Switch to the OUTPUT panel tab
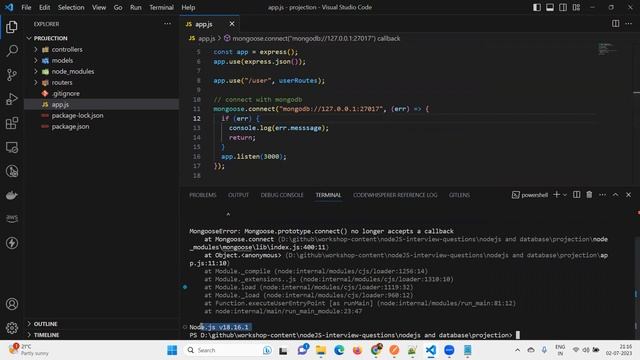This screenshot has height=360, width=640. point(238,195)
